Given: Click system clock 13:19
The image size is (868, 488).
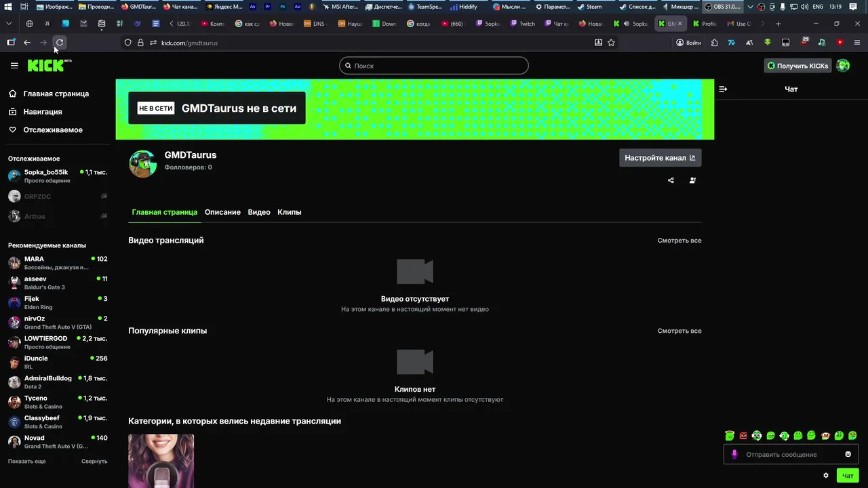Looking at the screenshot, I should click(835, 7).
